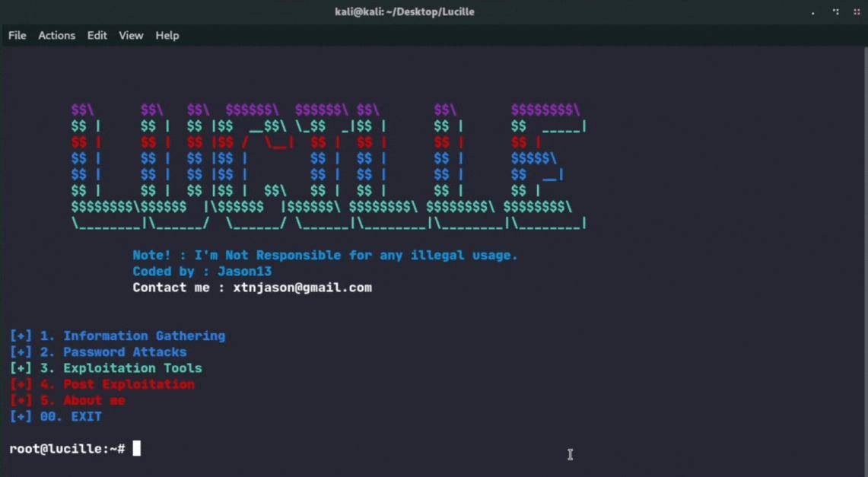The width and height of the screenshot is (868, 477).
Task: Click the 'Coded by : Jason13' line
Action: pos(202,271)
